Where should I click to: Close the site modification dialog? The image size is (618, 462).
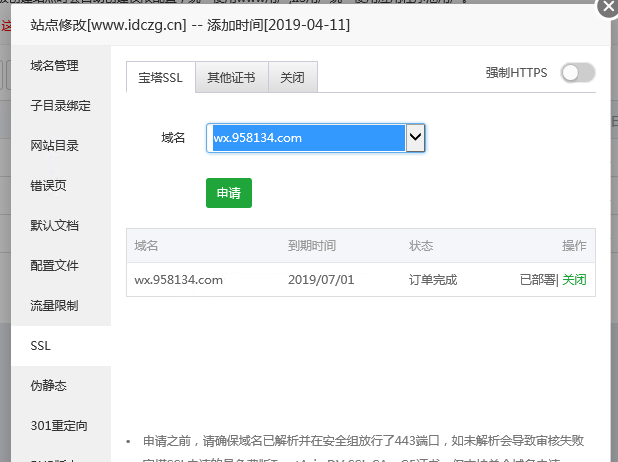click(x=608, y=7)
